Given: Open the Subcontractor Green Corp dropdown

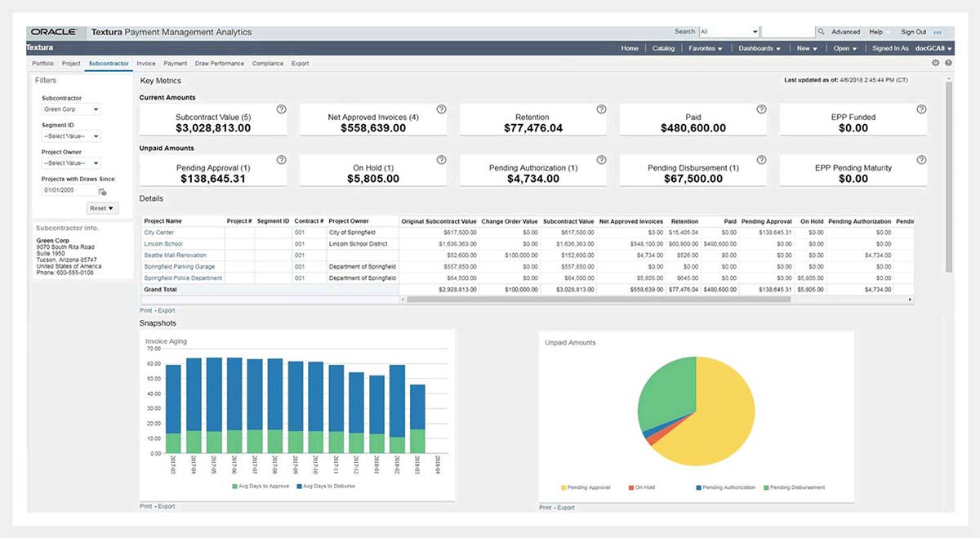Looking at the screenshot, I should click(x=71, y=109).
